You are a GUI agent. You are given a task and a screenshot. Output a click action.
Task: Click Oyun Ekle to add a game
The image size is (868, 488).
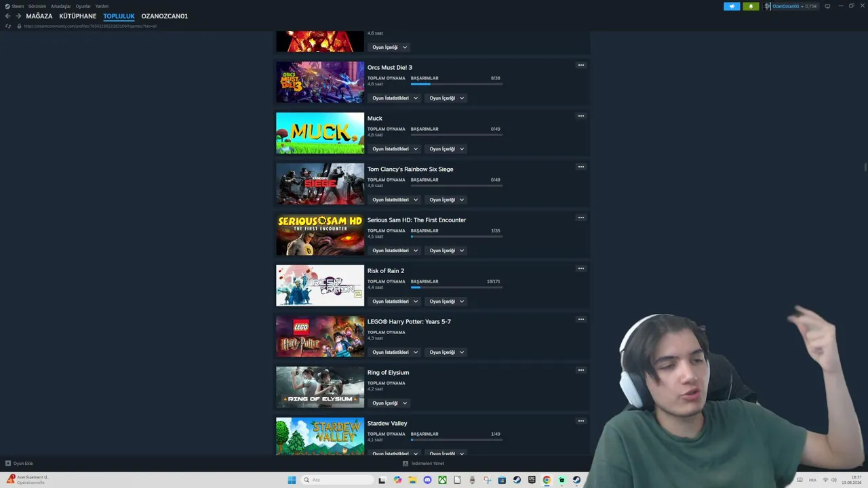coord(19,464)
